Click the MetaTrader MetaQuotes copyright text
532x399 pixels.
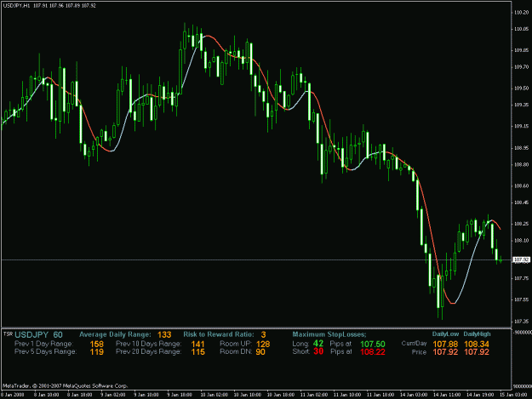pos(66,385)
